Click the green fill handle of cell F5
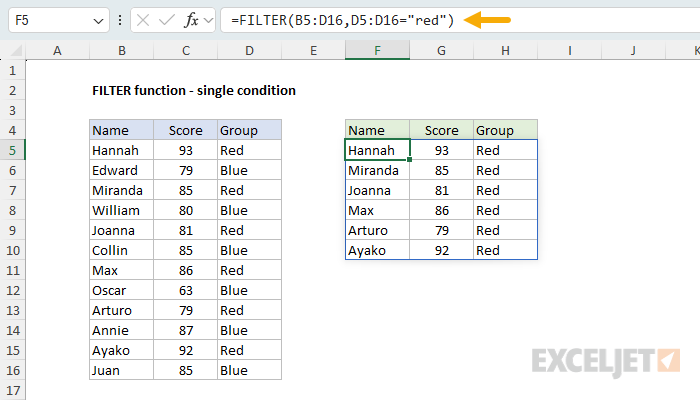This screenshot has width=700, height=400. [x=409, y=159]
